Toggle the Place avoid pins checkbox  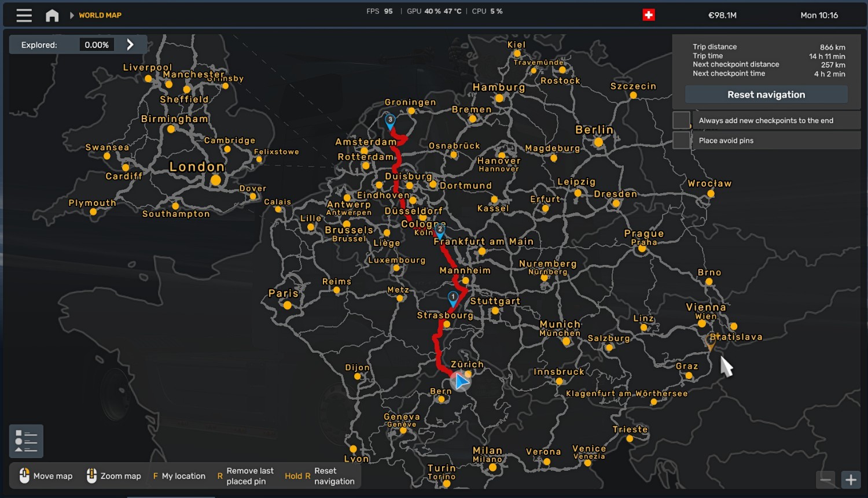(x=682, y=140)
